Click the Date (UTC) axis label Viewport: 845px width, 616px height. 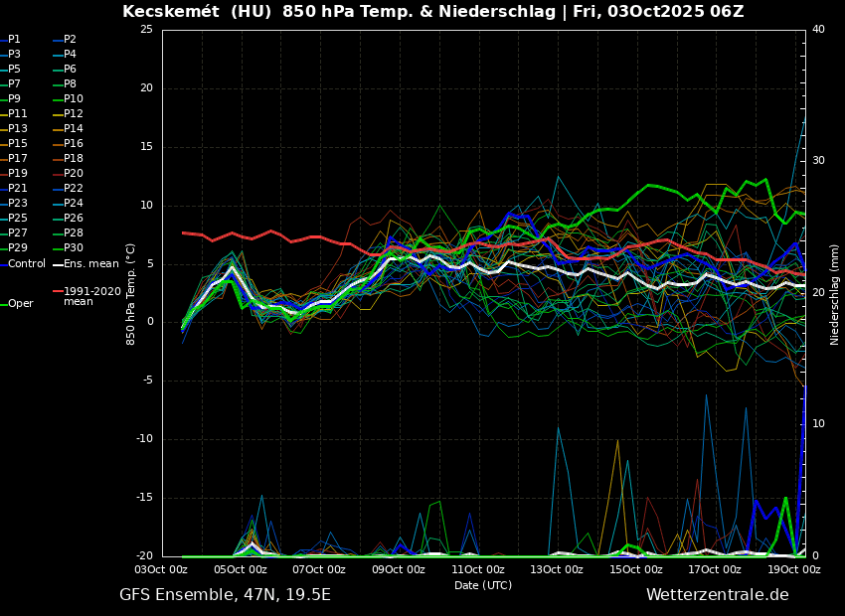coord(483,585)
